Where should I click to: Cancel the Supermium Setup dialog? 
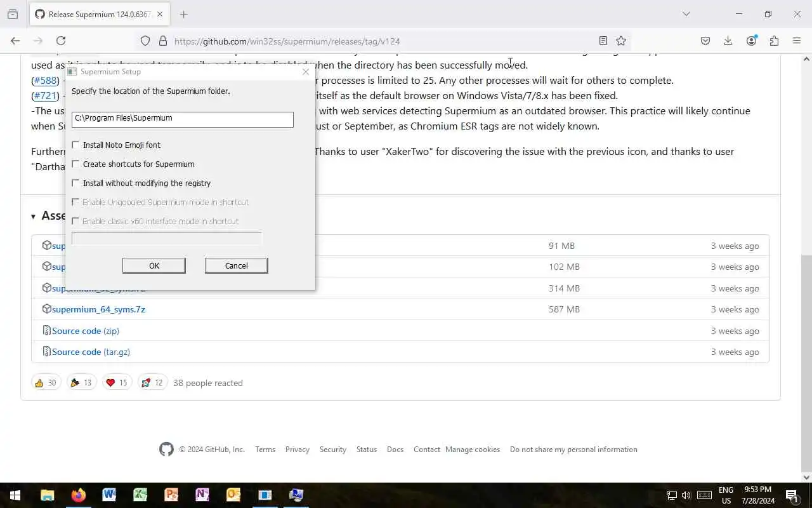(237, 265)
